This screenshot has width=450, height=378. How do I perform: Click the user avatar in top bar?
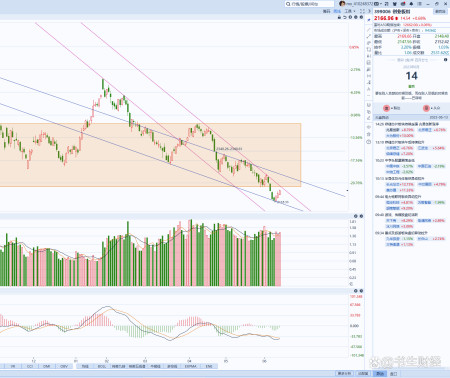click(x=342, y=4)
